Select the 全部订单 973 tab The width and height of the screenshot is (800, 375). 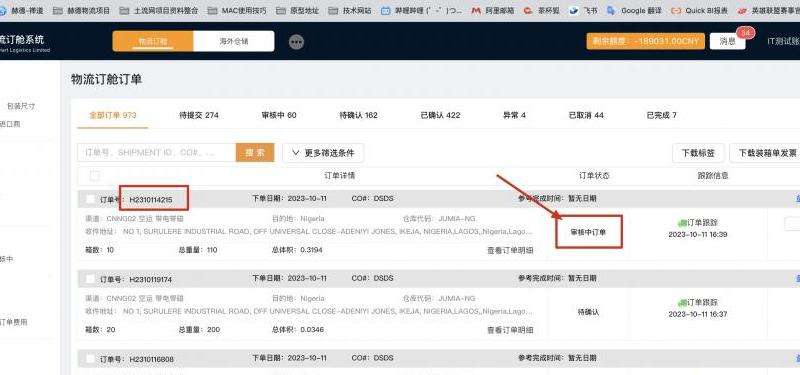pos(113,115)
